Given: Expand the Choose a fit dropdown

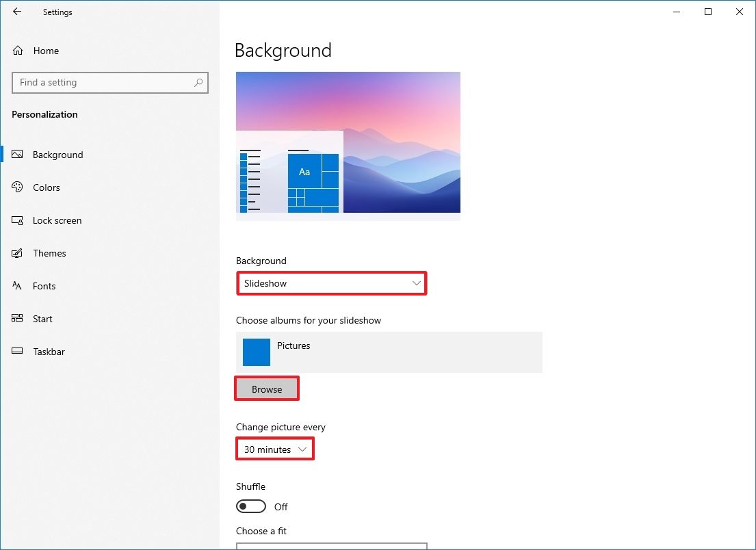Looking at the screenshot, I should pyautogui.click(x=332, y=547).
